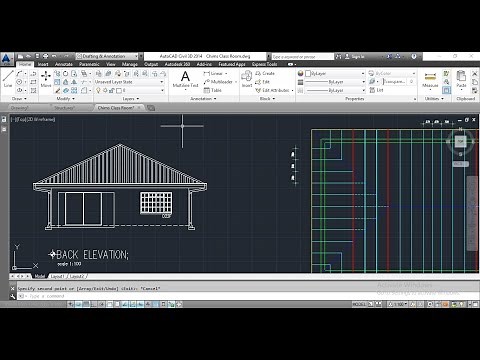The width and height of the screenshot is (480, 360).
Task: Click Create block tool
Action: click(x=265, y=73)
